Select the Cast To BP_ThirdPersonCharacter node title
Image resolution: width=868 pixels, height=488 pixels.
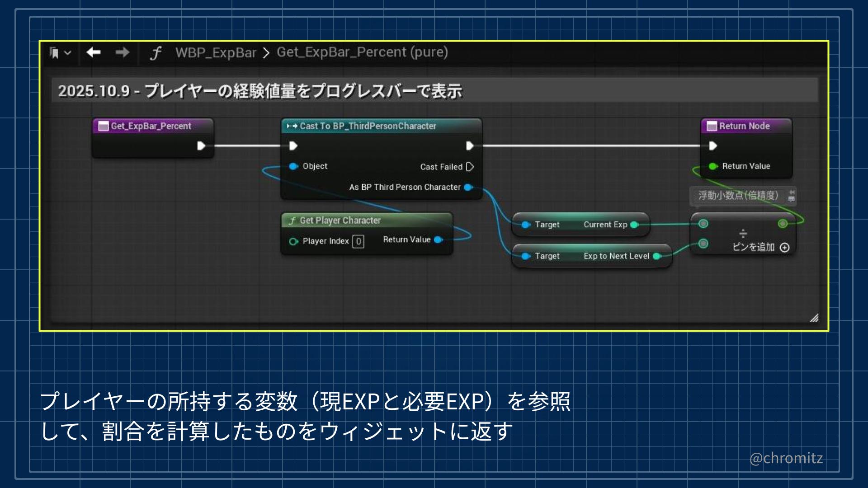coord(368,126)
